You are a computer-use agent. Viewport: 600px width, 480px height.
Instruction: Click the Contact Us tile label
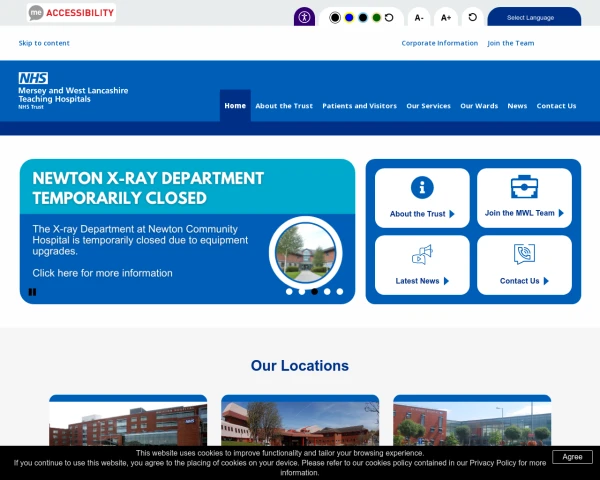(x=524, y=281)
